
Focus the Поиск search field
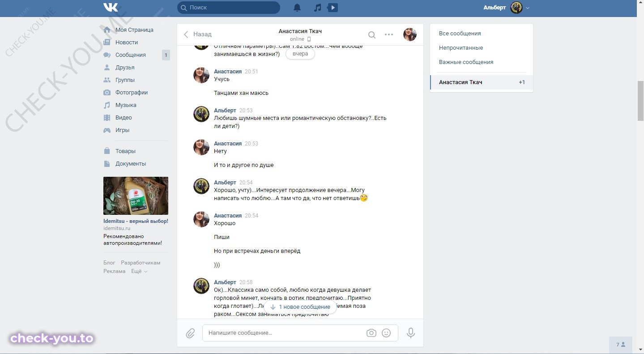pyautogui.click(x=229, y=8)
